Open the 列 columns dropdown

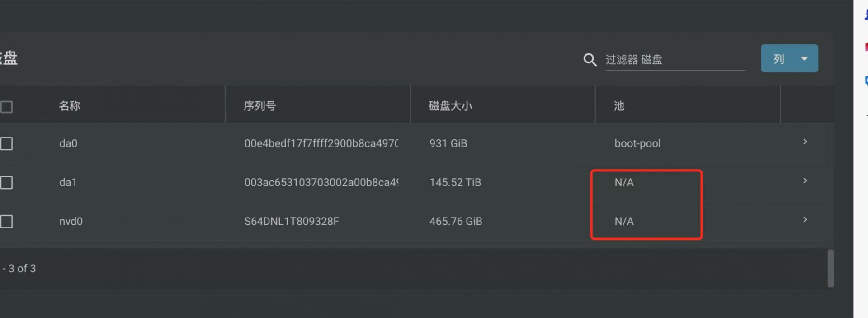click(789, 58)
